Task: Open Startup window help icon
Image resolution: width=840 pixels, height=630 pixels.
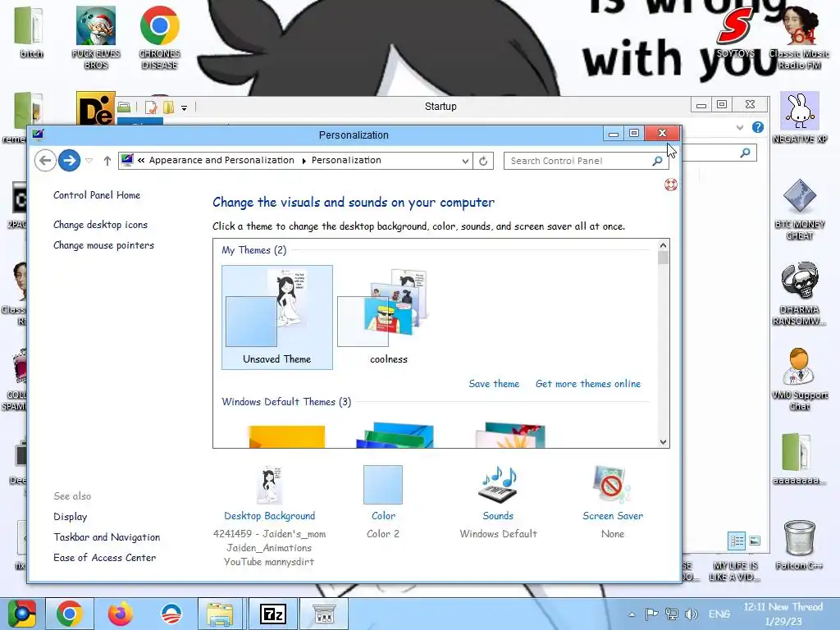Action: (x=757, y=127)
